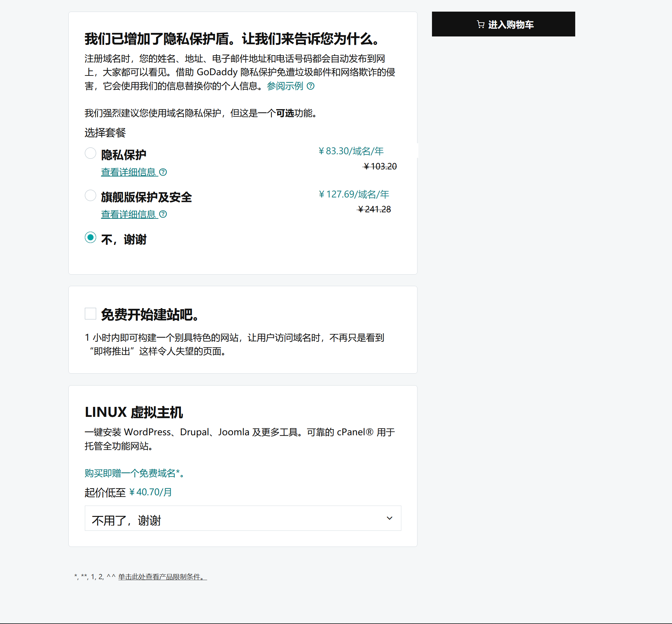Click the dropdown chevron arrow
This screenshot has height=624, width=672.
pos(389,518)
